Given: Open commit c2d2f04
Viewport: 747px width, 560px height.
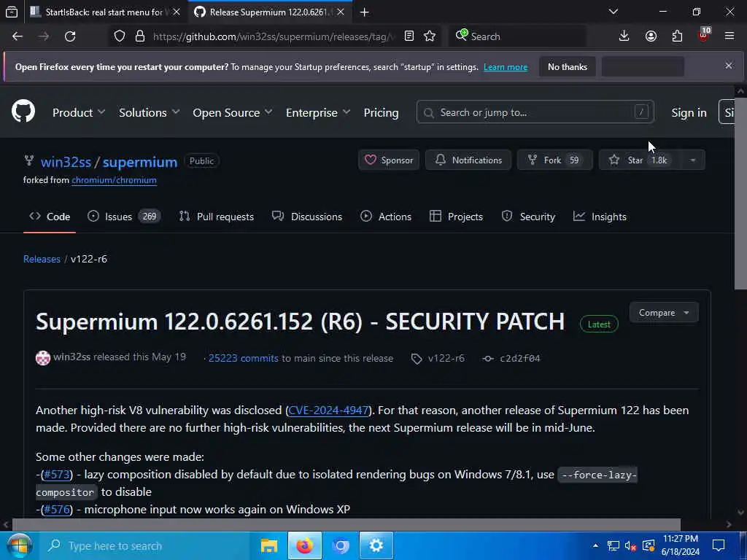Looking at the screenshot, I should (x=519, y=358).
